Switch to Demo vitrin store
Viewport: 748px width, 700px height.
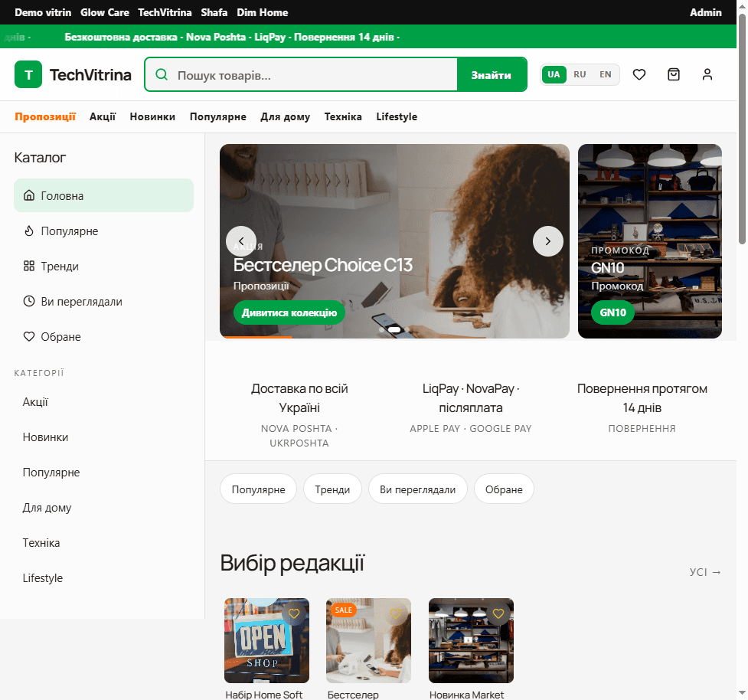[x=43, y=12]
